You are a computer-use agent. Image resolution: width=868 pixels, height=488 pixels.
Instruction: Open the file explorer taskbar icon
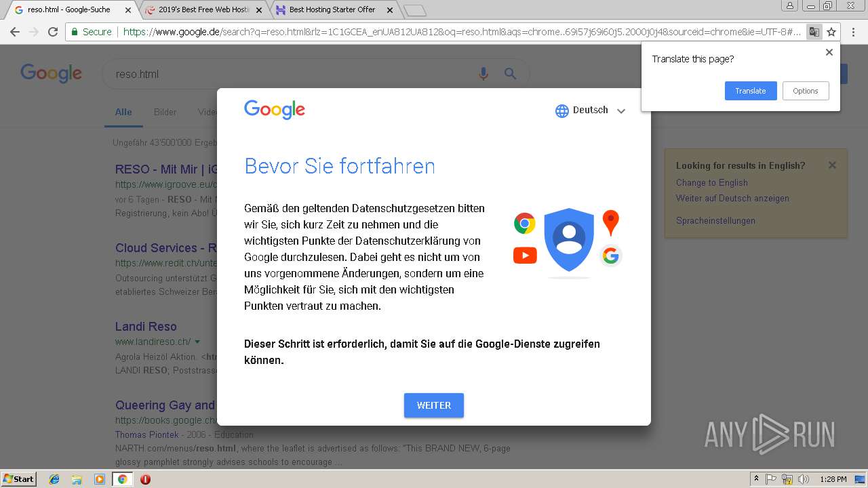point(77,479)
